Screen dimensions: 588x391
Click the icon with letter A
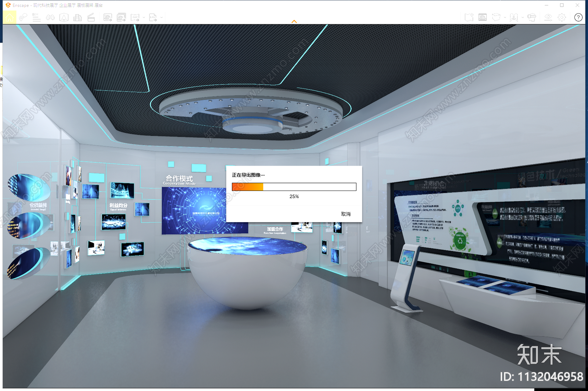pyautogui.click(x=64, y=17)
